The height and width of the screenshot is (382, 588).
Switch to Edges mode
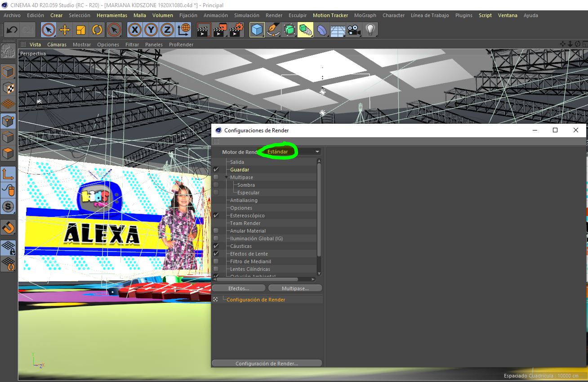click(8, 137)
